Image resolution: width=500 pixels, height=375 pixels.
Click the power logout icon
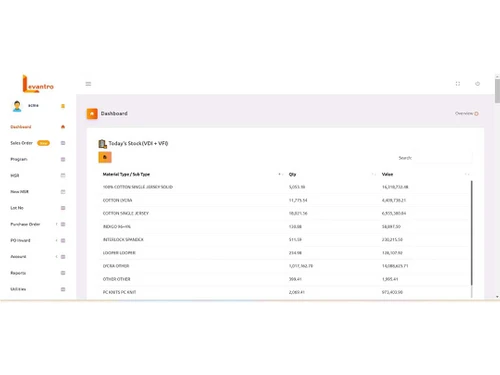[477, 84]
